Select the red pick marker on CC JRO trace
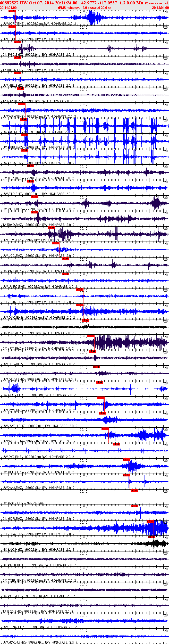Screen dimensions: 169x644 (x=91, y=336)
